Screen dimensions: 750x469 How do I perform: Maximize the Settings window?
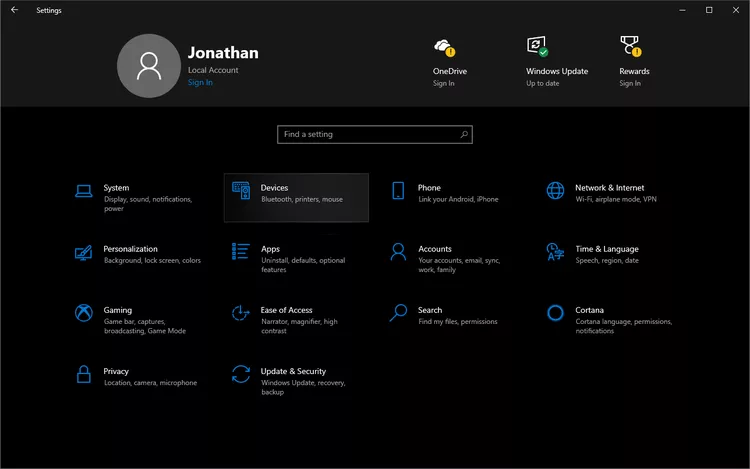(x=709, y=10)
